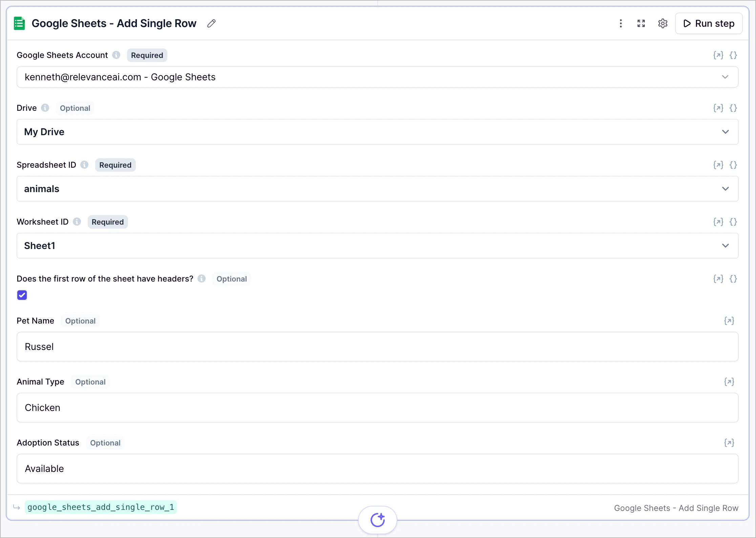756x538 pixels.
Task: Click the green Google Sheets app icon
Action: point(19,23)
